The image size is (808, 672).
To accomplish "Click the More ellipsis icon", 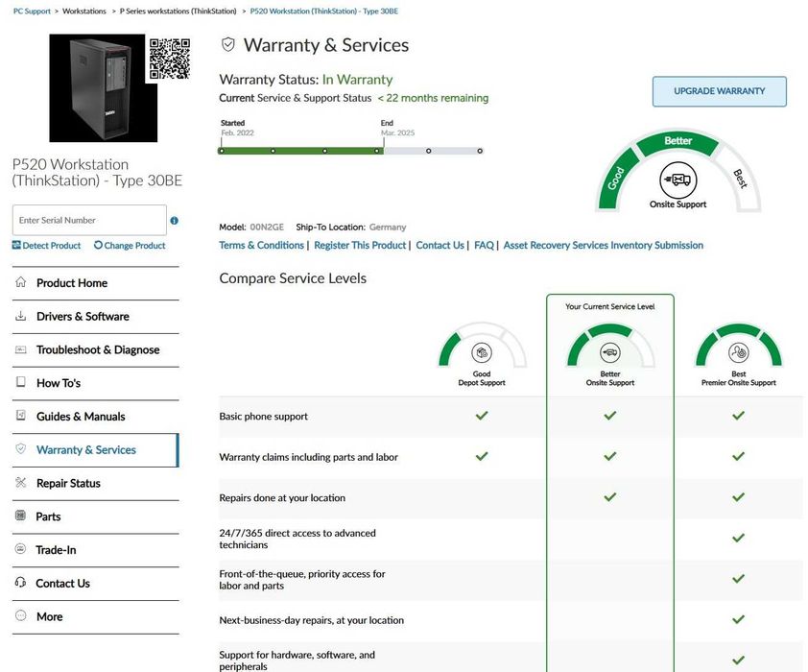I will click(x=20, y=615).
